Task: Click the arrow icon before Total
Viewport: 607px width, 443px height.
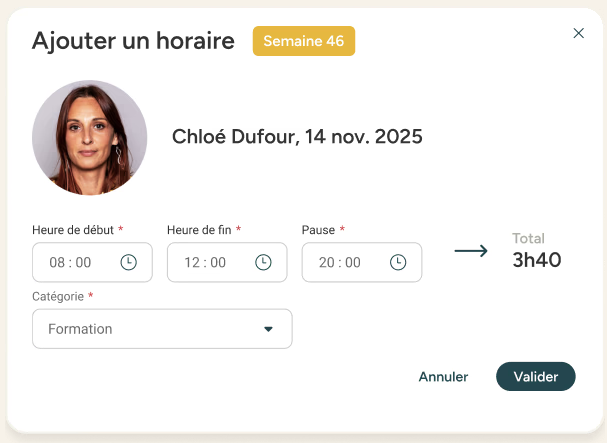Action: [x=471, y=251]
